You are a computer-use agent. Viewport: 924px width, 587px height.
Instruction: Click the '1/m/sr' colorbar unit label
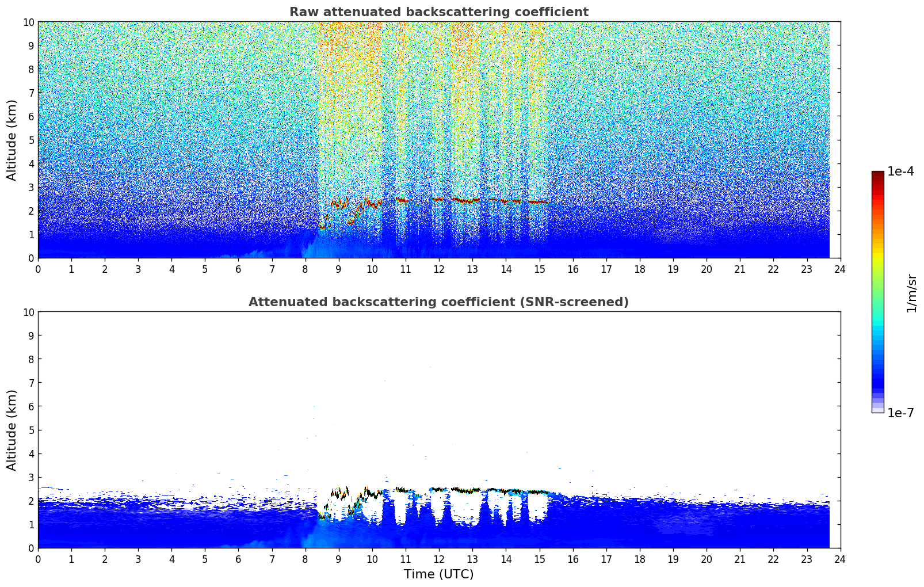(911, 293)
